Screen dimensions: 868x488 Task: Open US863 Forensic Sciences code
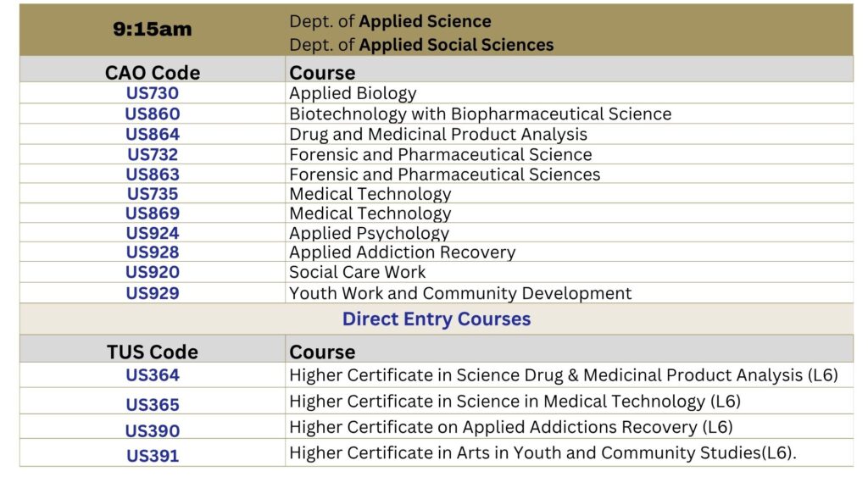coord(153,175)
